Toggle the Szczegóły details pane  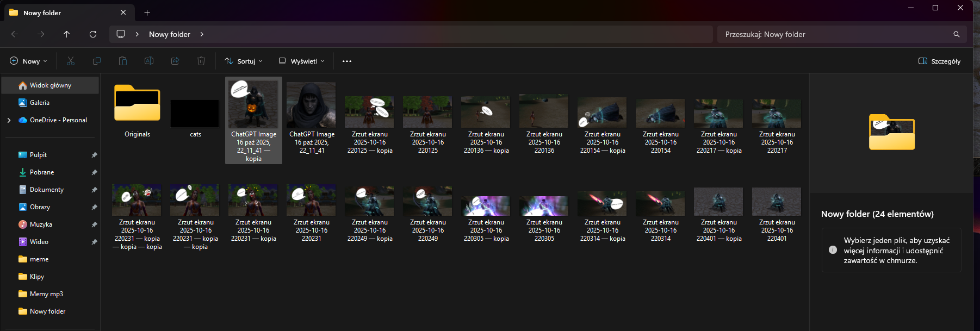[x=939, y=61]
